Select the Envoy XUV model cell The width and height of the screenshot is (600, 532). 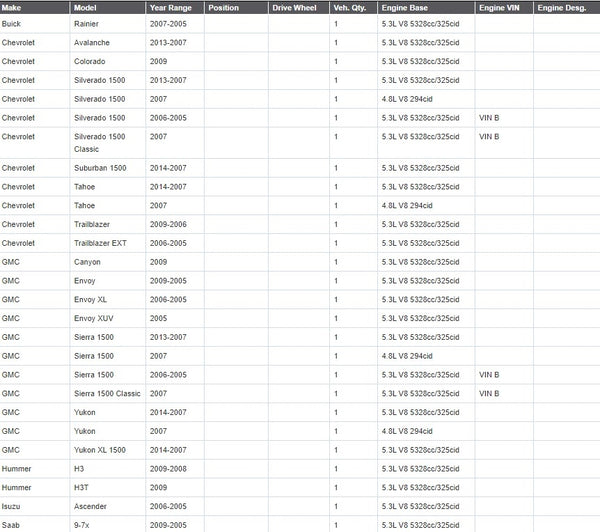93,318
